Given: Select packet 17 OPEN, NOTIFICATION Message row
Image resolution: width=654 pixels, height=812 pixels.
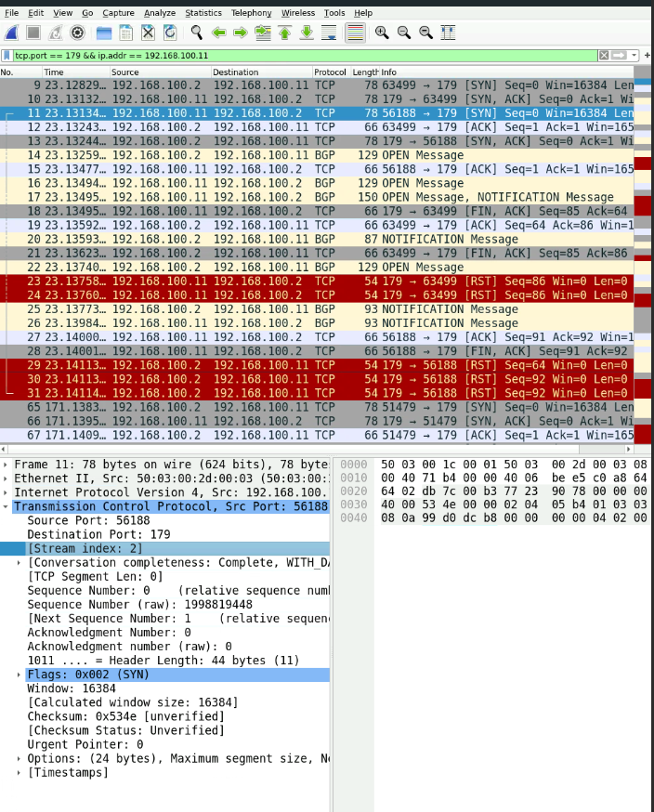Looking at the screenshot, I should point(317,197).
